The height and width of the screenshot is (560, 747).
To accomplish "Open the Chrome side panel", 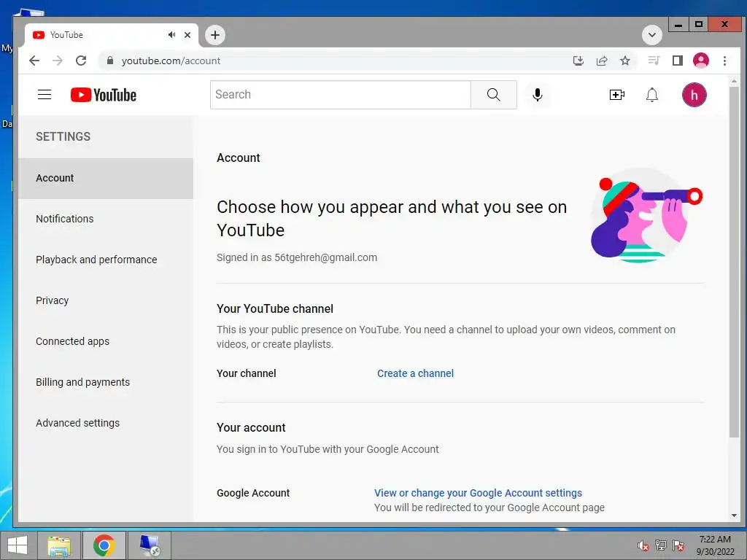I will point(678,61).
